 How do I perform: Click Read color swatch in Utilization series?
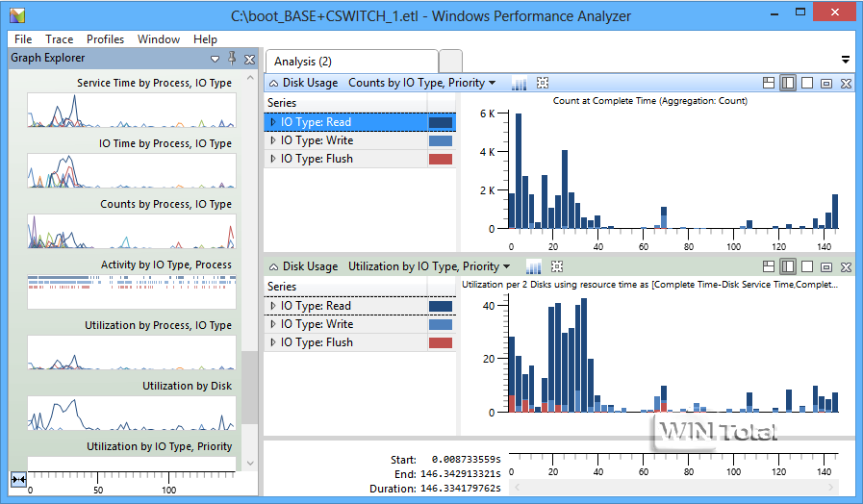441,306
